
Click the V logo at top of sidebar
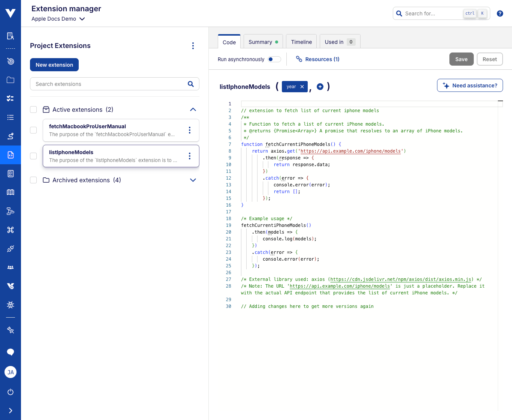coord(10,13)
